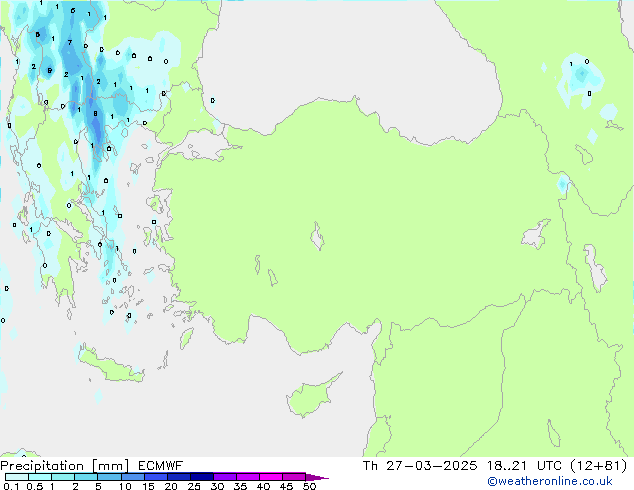Click the 'UTC' label in the caption
Viewport: 634px width, 490px height.
click(549, 466)
